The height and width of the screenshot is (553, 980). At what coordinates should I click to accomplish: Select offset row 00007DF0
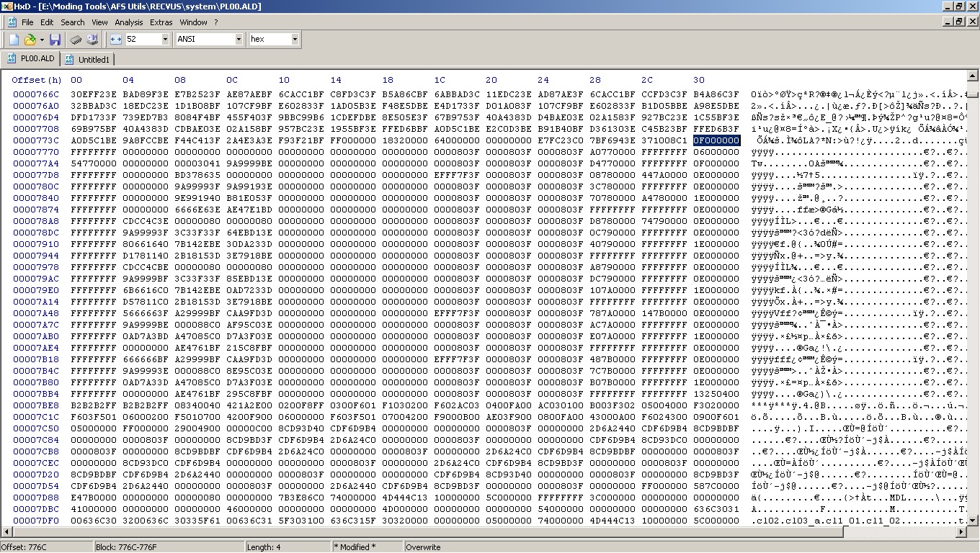click(x=36, y=521)
